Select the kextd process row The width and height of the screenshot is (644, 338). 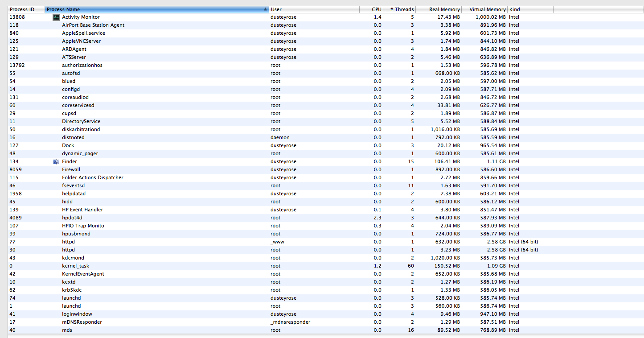326,282
